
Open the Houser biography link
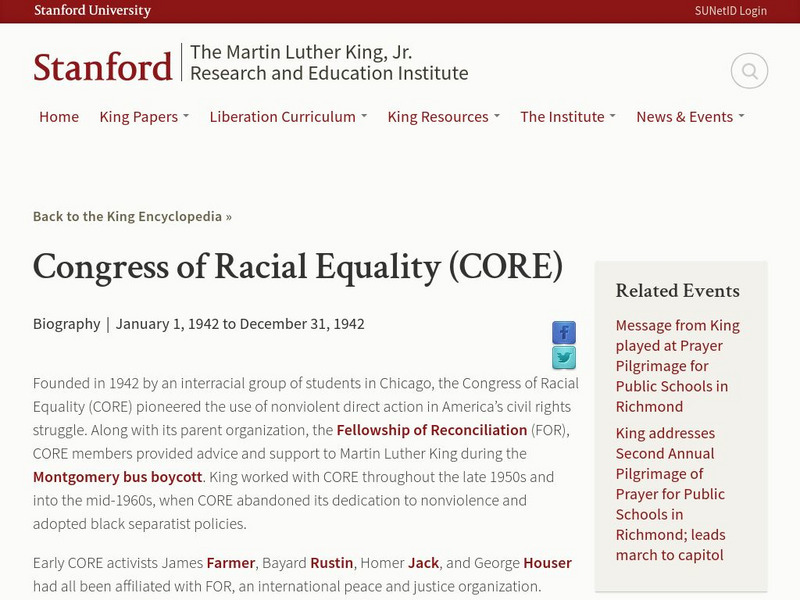(547, 563)
